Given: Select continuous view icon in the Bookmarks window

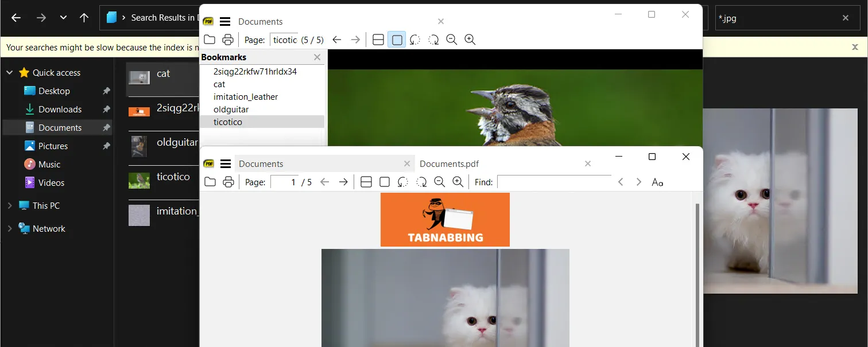Looking at the screenshot, I should (378, 40).
